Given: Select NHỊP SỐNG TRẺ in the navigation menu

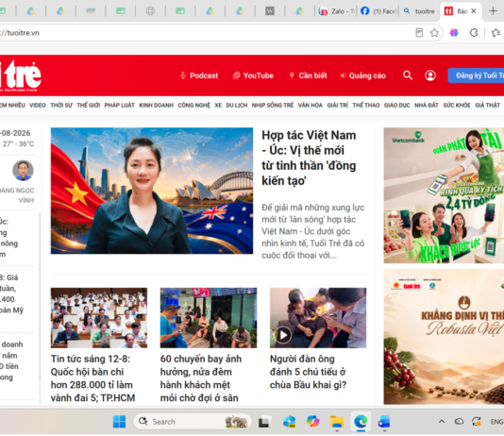Looking at the screenshot, I should coord(273,105).
